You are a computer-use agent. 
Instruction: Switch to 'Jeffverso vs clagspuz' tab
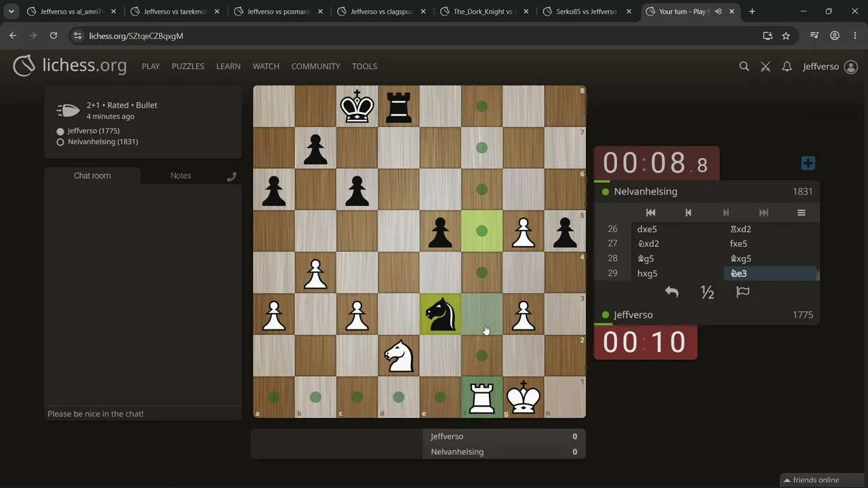click(x=381, y=12)
